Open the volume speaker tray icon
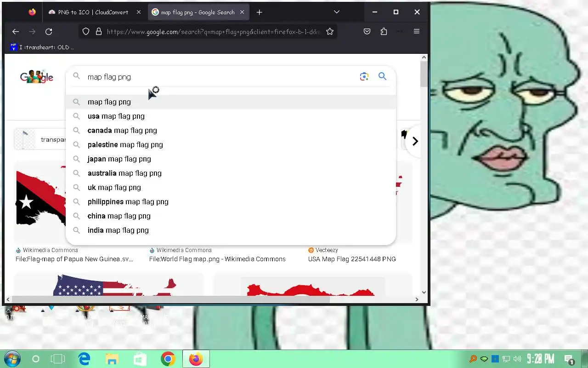 pyautogui.click(x=517, y=359)
